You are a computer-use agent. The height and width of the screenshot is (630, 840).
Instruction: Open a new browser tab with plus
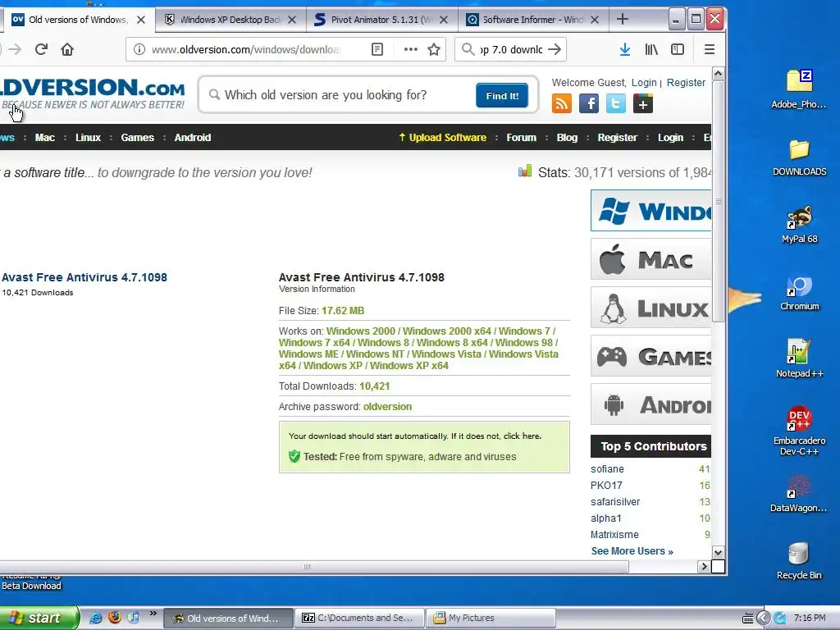623,20
